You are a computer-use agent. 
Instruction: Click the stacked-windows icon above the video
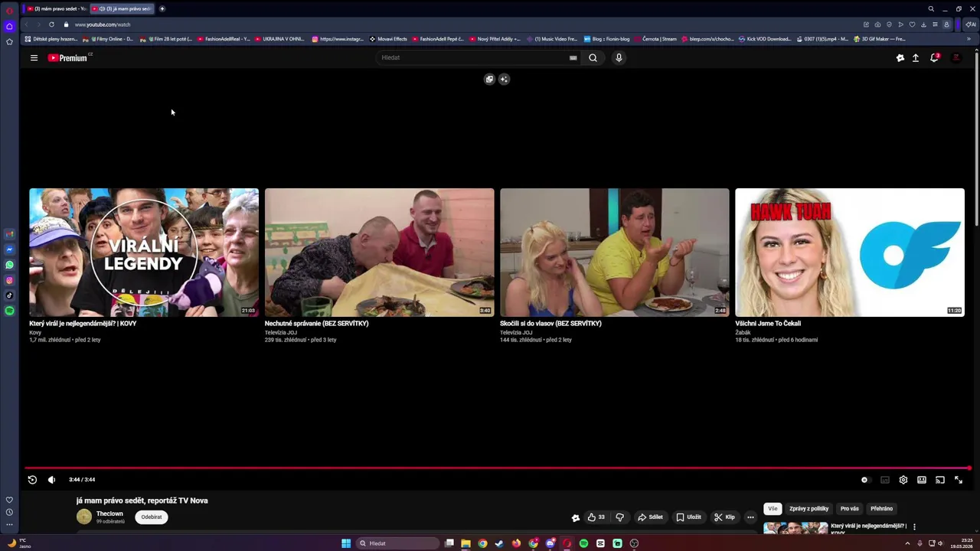click(x=489, y=79)
